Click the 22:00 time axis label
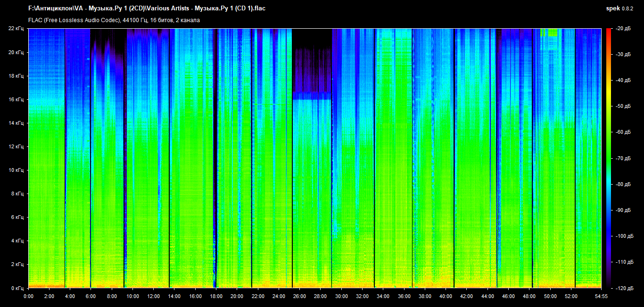 (x=258, y=296)
